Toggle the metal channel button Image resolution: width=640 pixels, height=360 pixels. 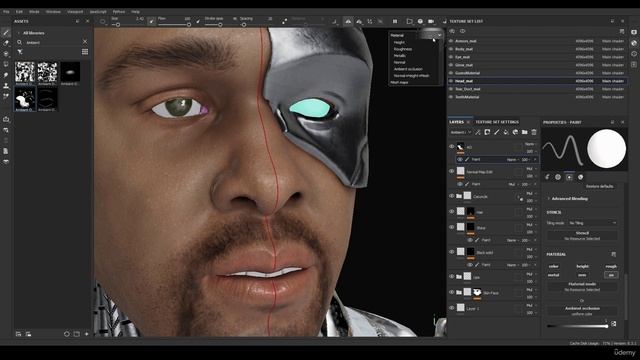tap(553, 275)
